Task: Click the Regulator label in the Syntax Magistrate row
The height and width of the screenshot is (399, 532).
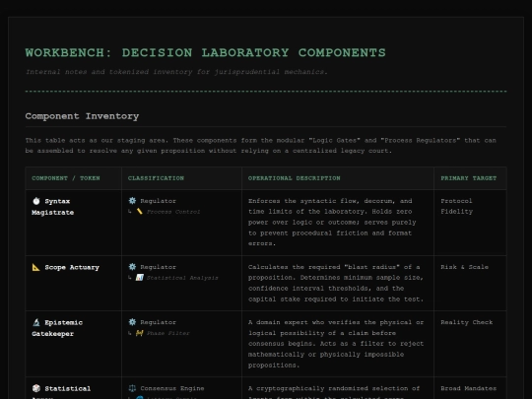Action: click(x=158, y=201)
